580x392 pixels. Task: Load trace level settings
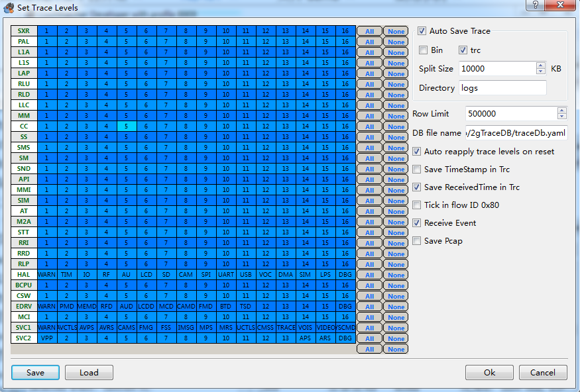[x=89, y=372]
